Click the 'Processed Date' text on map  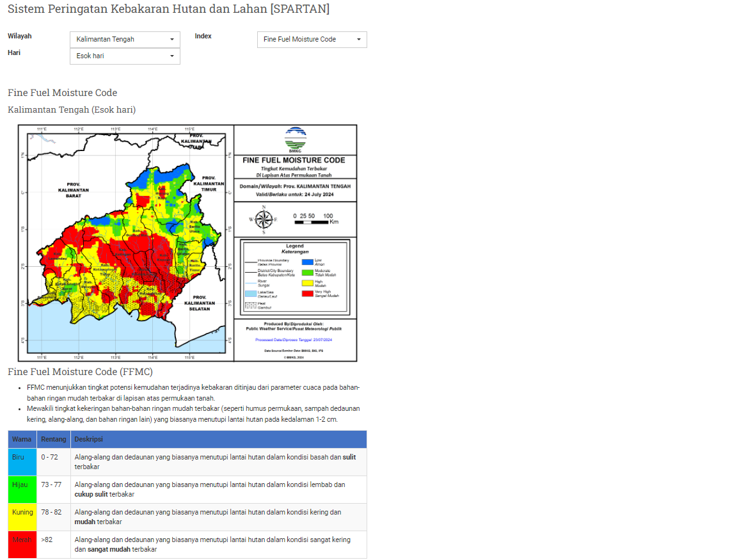click(x=294, y=339)
